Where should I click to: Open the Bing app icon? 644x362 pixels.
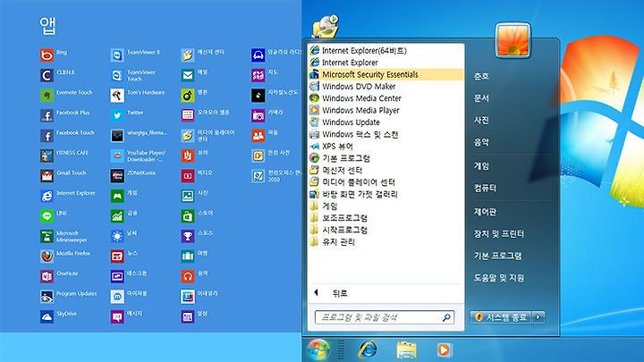[47, 55]
